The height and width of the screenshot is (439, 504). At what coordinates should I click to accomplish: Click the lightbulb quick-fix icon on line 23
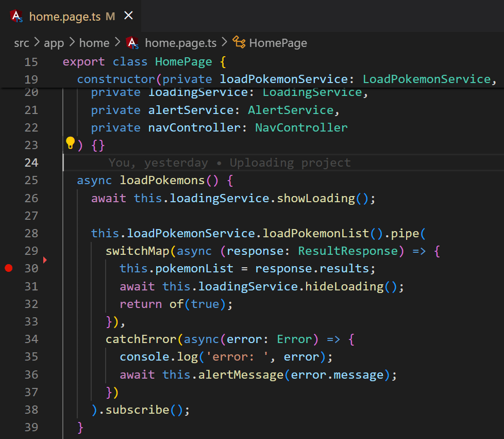[x=70, y=142]
